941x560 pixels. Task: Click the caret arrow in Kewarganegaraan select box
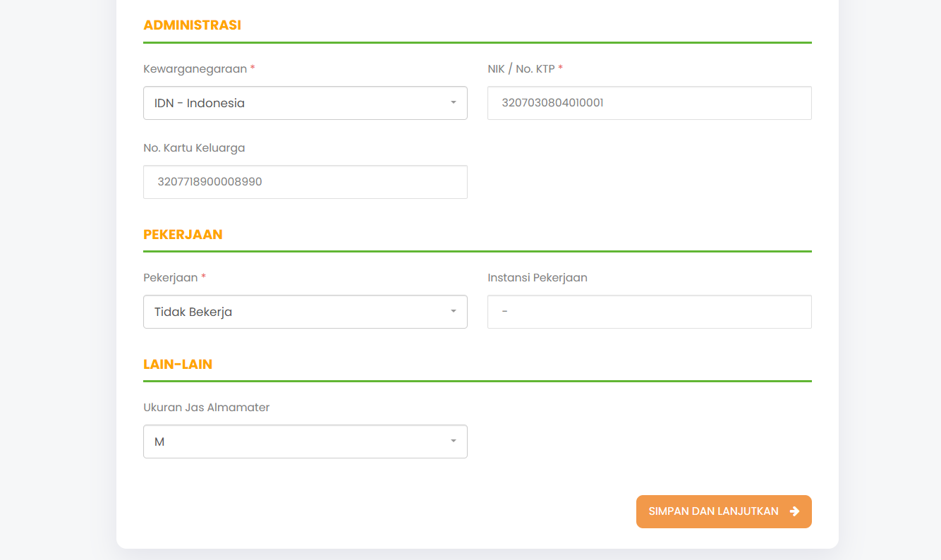(x=453, y=103)
